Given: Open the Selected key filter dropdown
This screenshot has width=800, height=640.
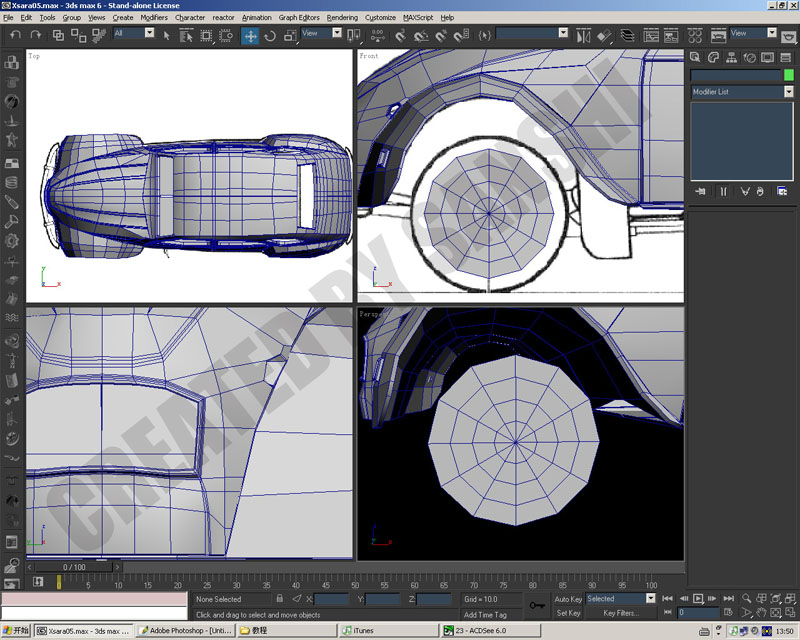Looking at the screenshot, I should pos(620,599).
